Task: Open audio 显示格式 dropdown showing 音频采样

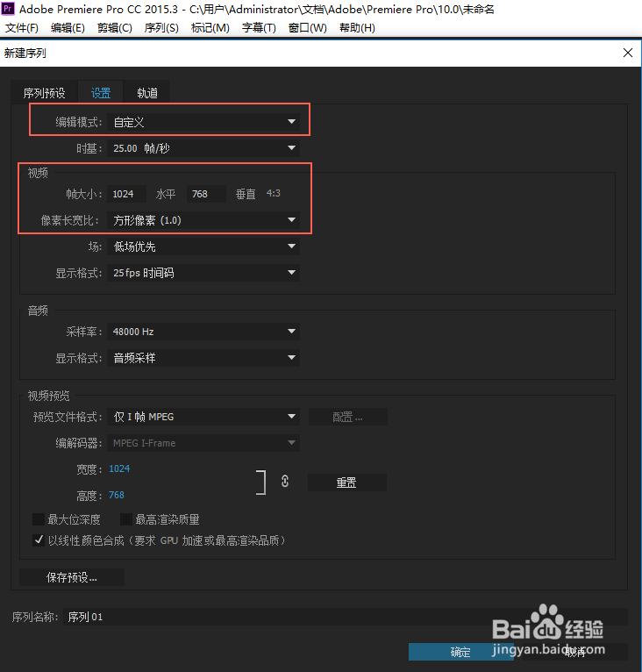Action: (203, 358)
